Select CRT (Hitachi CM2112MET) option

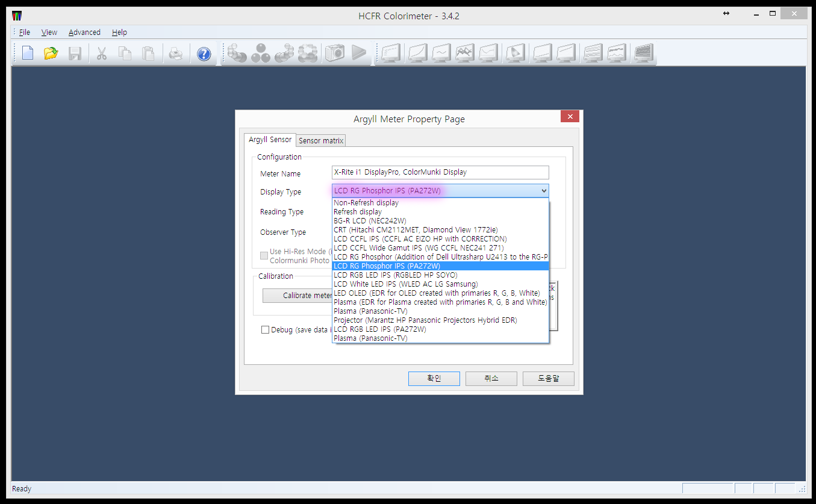point(440,230)
